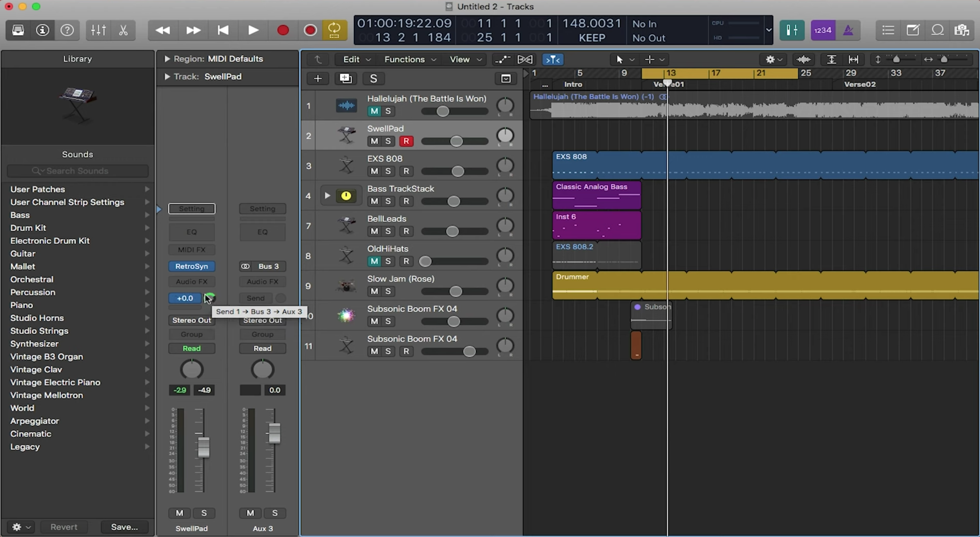This screenshot has width=980, height=537.
Task: Click the Search Sounds field
Action: point(78,171)
